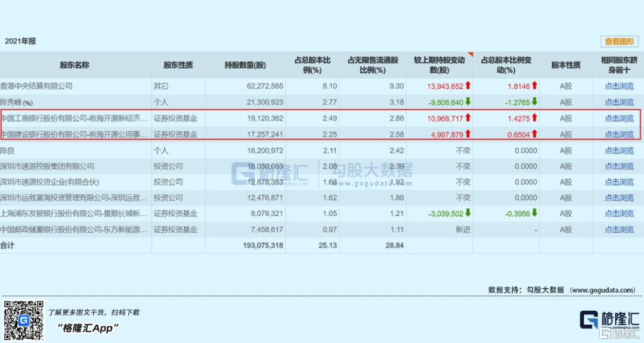Viewport: 644px width, 343px height.
Task: Click the 持股数量(股) column header
Action: point(245,65)
